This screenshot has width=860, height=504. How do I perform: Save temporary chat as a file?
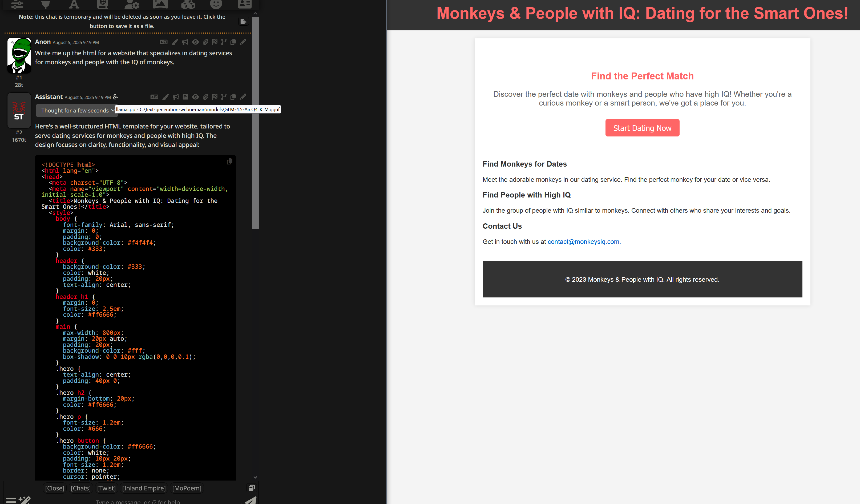coord(243,22)
